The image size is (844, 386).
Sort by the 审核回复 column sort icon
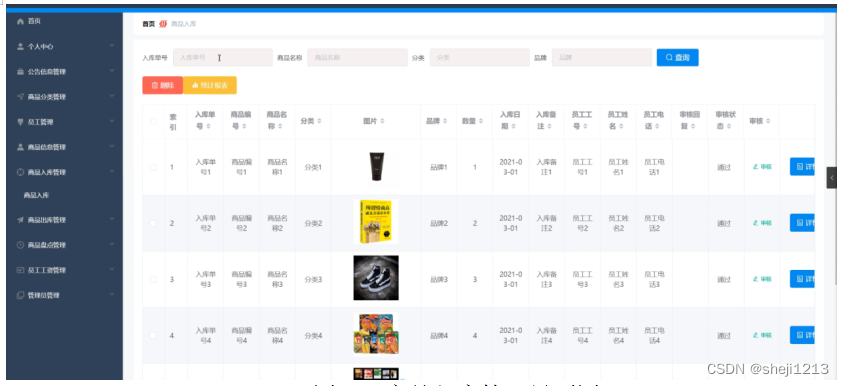(693, 127)
